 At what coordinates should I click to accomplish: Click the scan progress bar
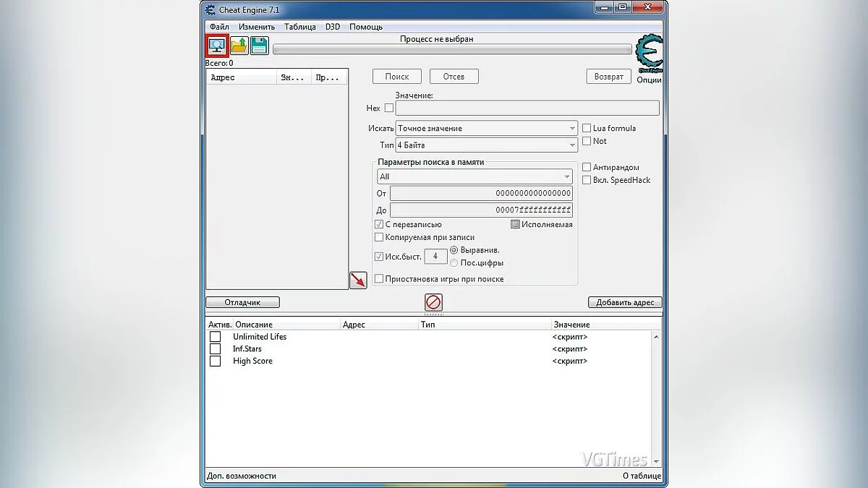click(452, 50)
